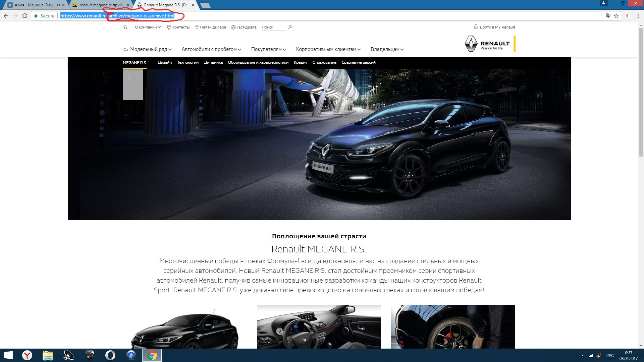Launch Yandex Browser from the taskbar

27,355
